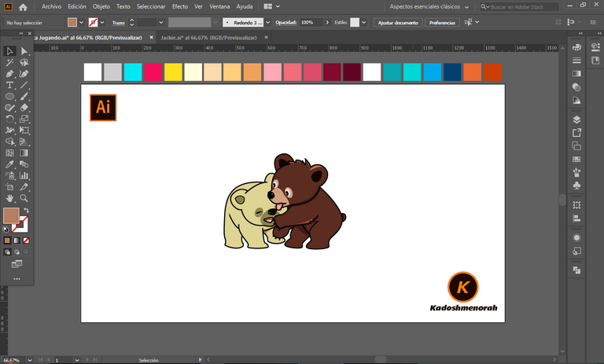Image resolution: width=604 pixels, height=364 pixels.
Task: Click the Change Screen Mode button
Action: (17, 264)
